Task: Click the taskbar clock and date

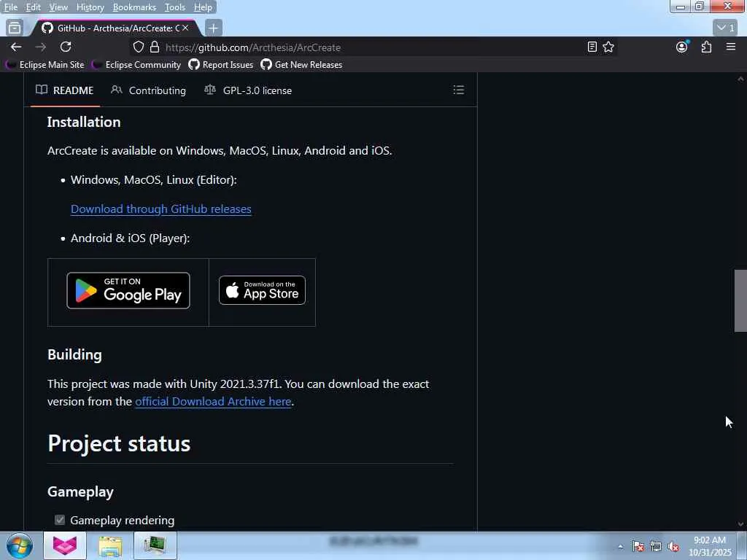Action: pyautogui.click(x=710, y=546)
